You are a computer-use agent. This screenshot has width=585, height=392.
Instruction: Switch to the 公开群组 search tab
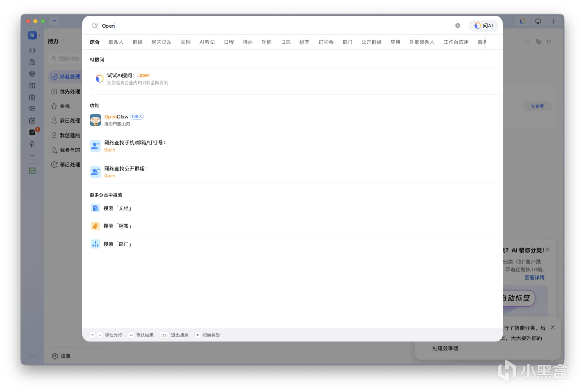coord(372,42)
